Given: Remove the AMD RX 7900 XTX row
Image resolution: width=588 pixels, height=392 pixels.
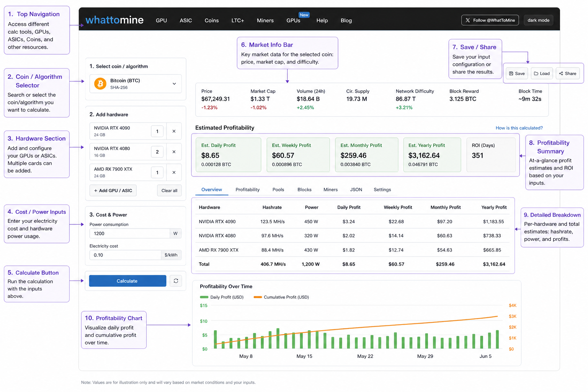Looking at the screenshot, I should point(174,173).
